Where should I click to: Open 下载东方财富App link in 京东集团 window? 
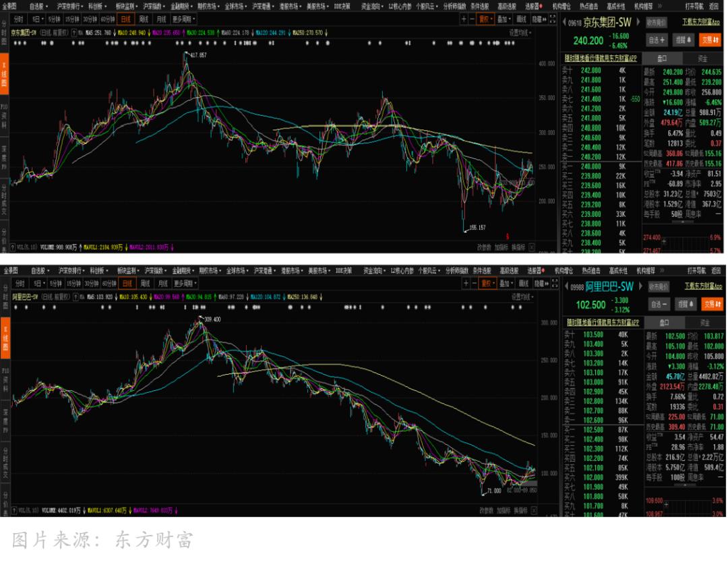[x=701, y=22]
